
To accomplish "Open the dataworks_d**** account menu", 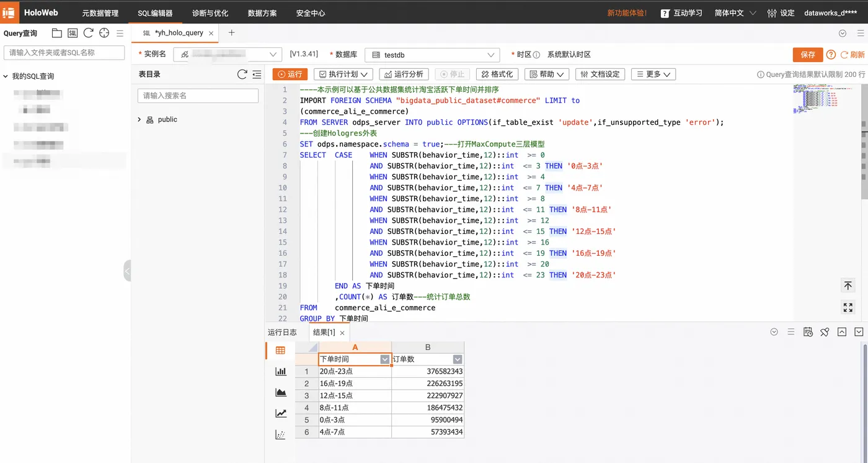I will click(x=830, y=13).
